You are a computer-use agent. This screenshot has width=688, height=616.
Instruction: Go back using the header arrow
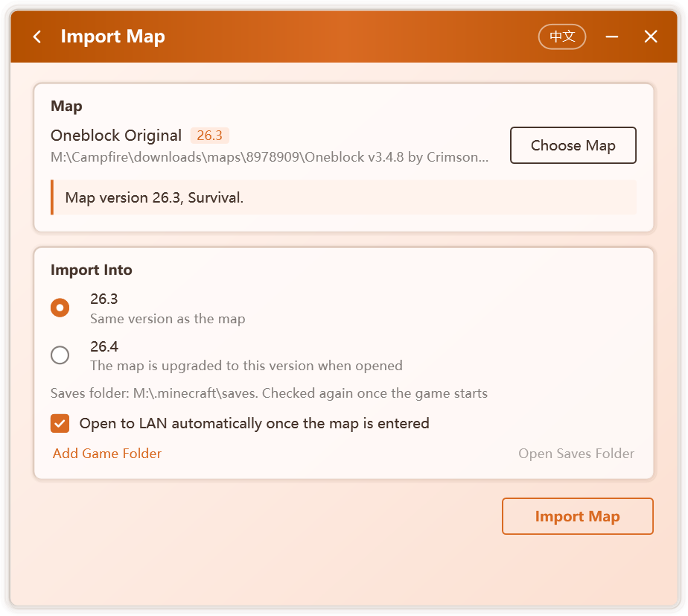(37, 36)
